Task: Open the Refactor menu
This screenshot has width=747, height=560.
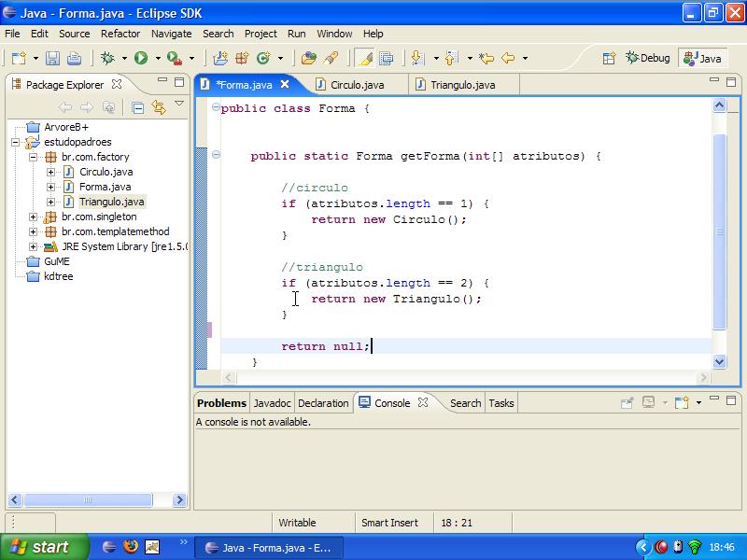Action: [120, 34]
